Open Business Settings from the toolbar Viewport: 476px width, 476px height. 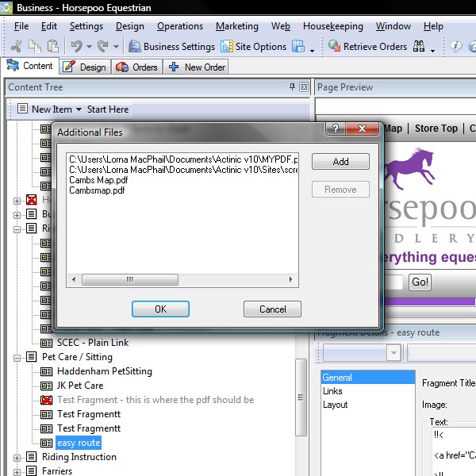click(x=171, y=47)
